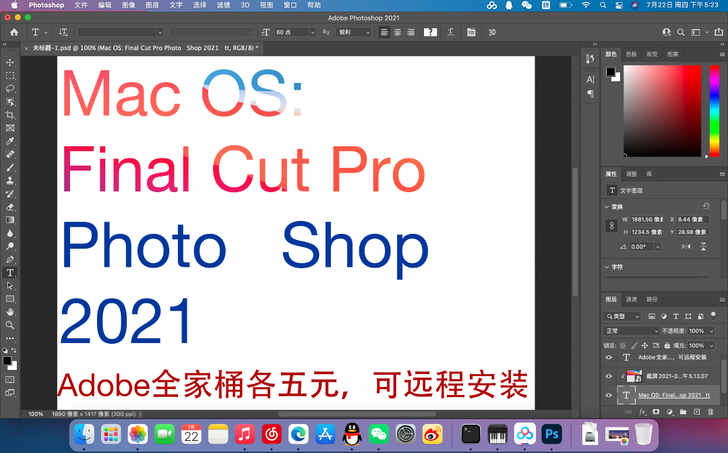This screenshot has height=453, width=728.
Task: Select the 截屏 2021 layer thumbnail
Action: (634, 376)
